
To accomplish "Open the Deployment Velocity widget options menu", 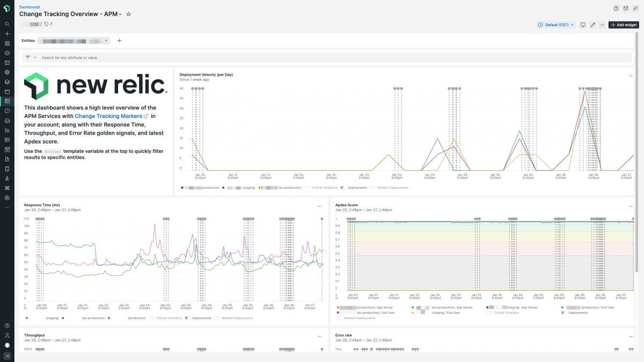I will [631, 76].
